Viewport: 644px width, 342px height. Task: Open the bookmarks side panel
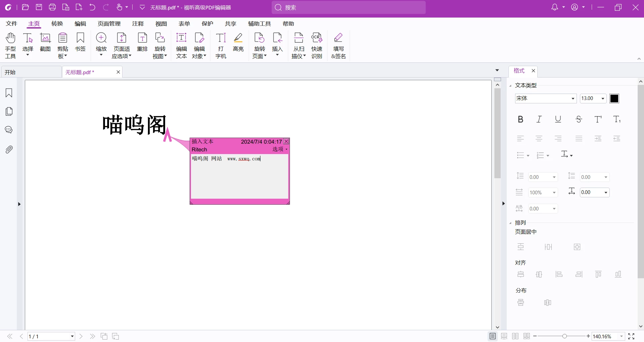pos(9,93)
